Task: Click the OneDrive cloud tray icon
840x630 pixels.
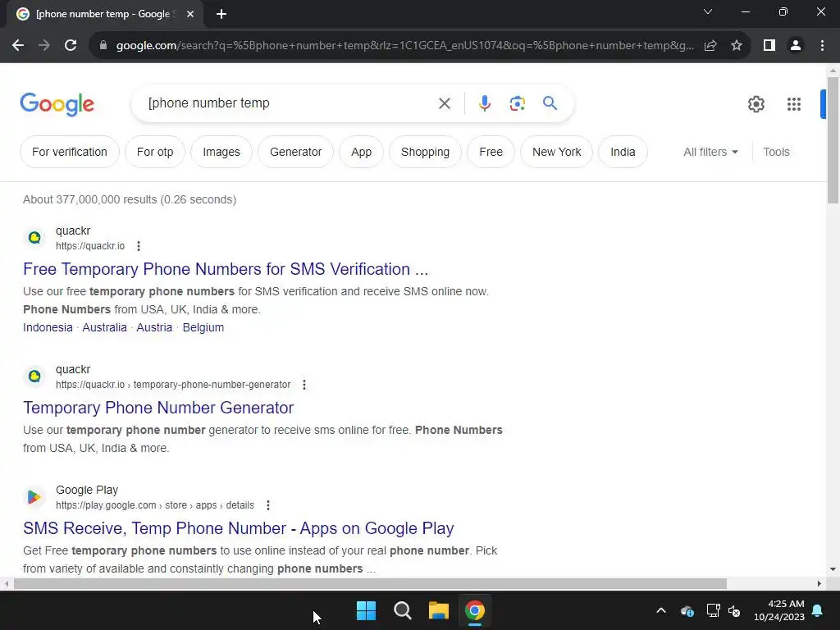Action: (687, 610)
